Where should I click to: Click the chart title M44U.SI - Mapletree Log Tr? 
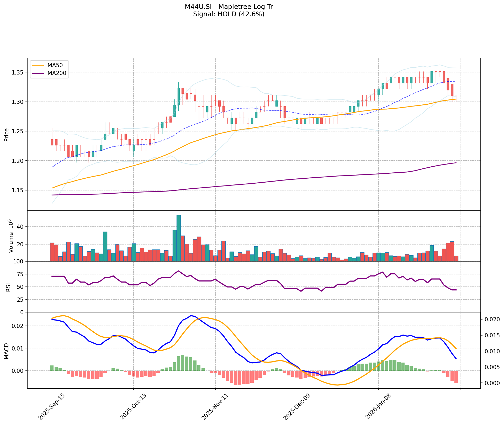229,7
